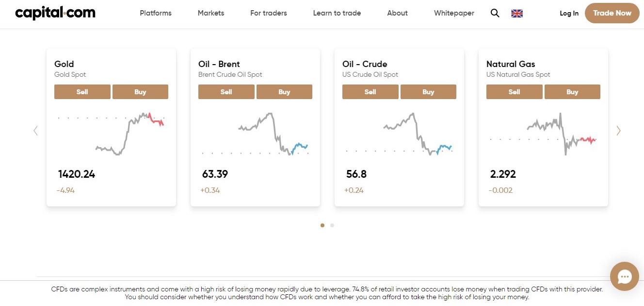The height and width of the screenshot is (306, 644).
Task: Expand the Markets menu
Action: click(211, 13)
